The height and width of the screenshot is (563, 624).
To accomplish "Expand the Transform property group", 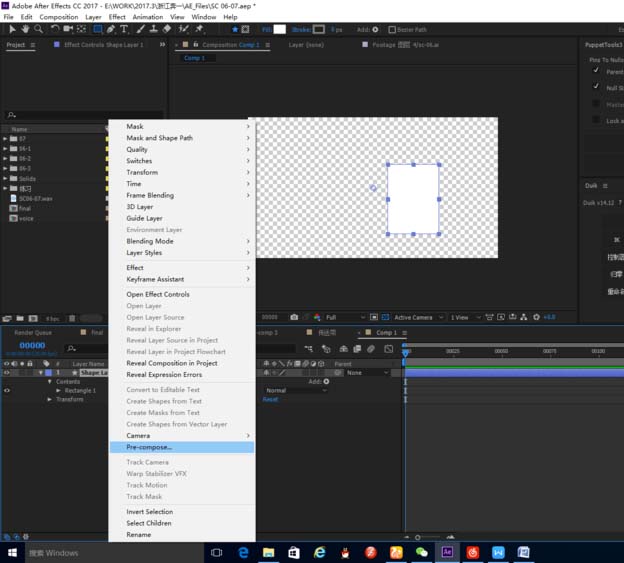I will tap(49, 399).
